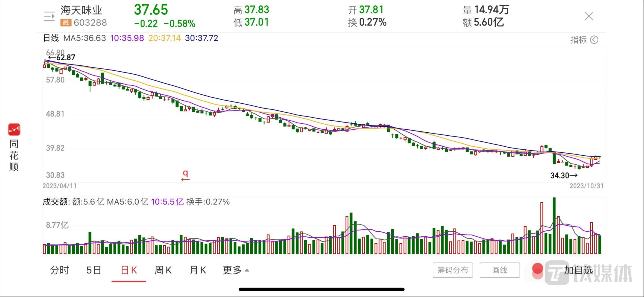Image resolution: width=644 pixels, height=297 pixels.
Task: Tap the 成交额 volume indicator label
Action: click(x=56, y=202)
